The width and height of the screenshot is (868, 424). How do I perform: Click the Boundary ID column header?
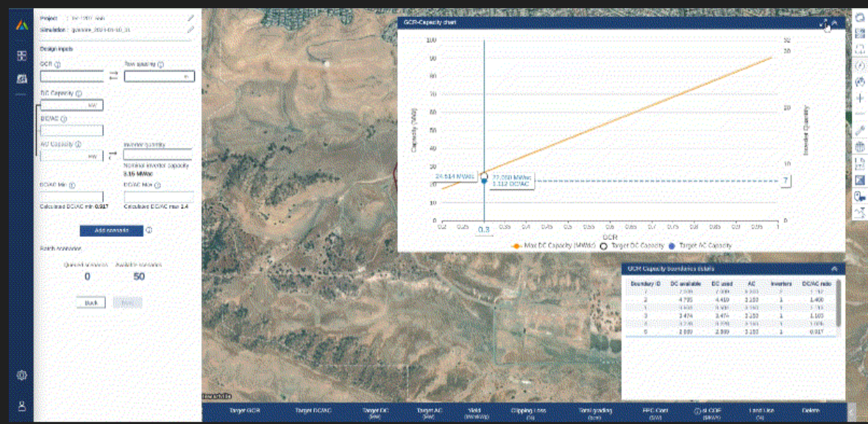pos(645,283)
